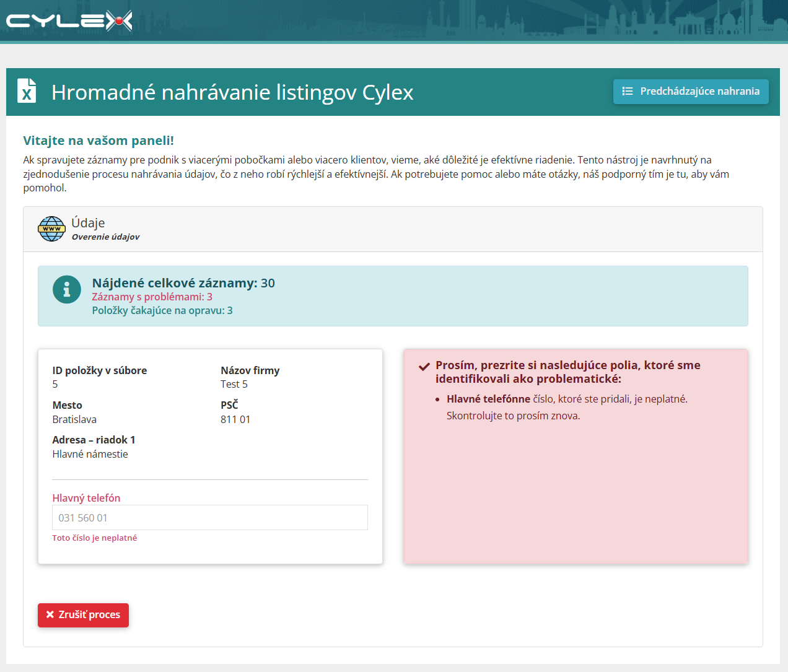Click the Názov firmy value Test 5
The image size is (788, 672).
point(234,384)
